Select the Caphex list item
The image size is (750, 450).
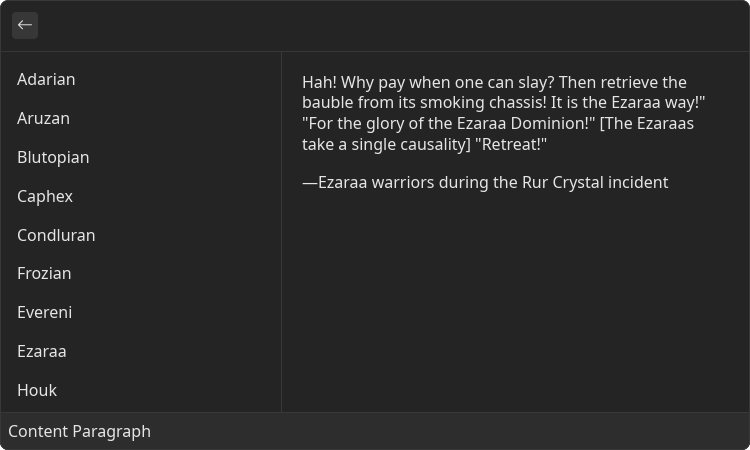click(141, 196)
